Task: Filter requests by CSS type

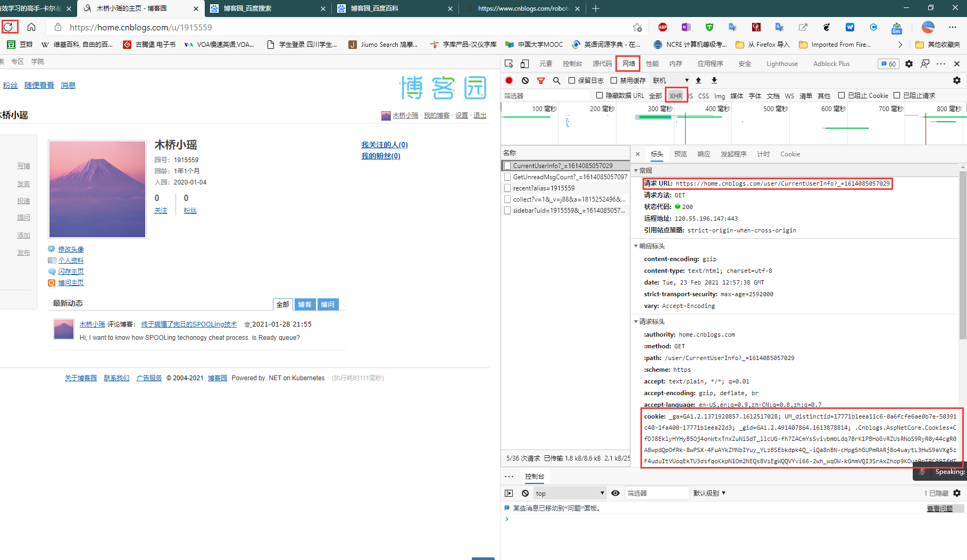Action: pyautogui.click(x=703, y=96)
